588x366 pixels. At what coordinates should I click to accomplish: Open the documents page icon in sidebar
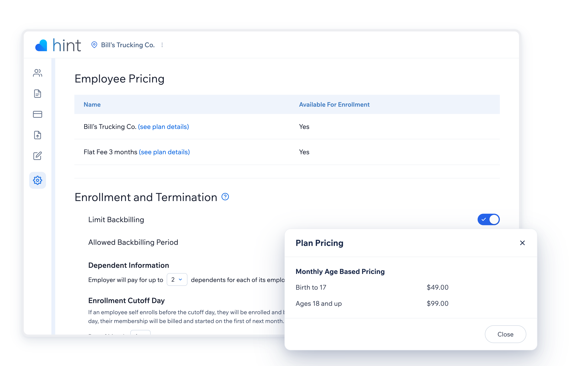coord(37,93)
